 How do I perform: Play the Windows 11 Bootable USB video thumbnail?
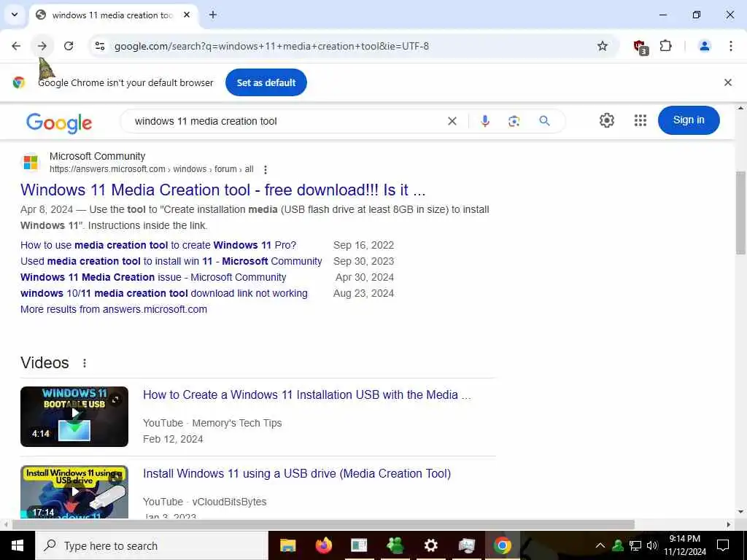tap(74, 416)
